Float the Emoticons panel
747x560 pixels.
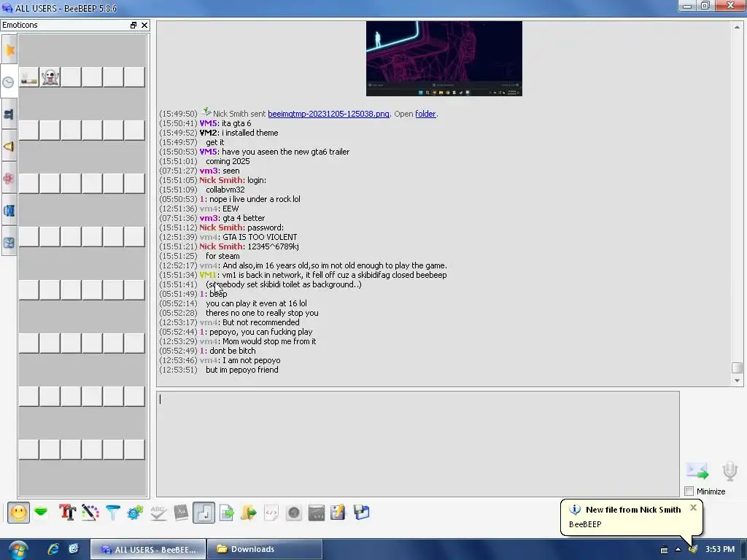133,26
